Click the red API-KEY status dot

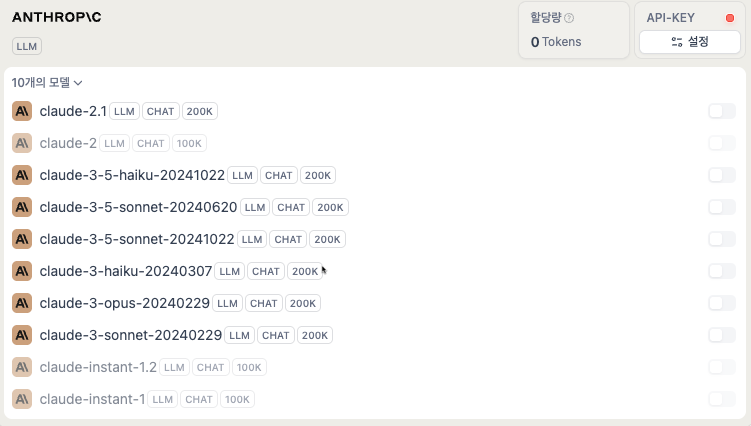tap(730, 18)
